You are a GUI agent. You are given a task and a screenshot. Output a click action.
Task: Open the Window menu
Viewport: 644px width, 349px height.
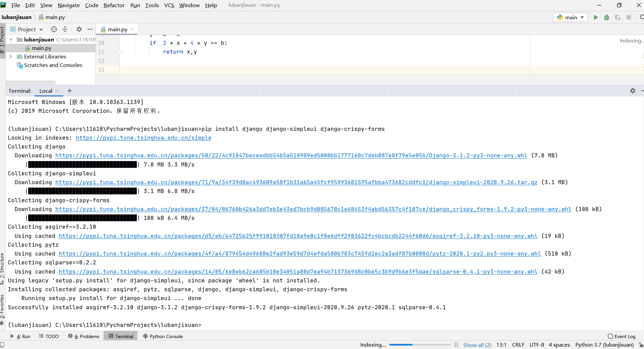pyautogui.click(x=190, y=5)
